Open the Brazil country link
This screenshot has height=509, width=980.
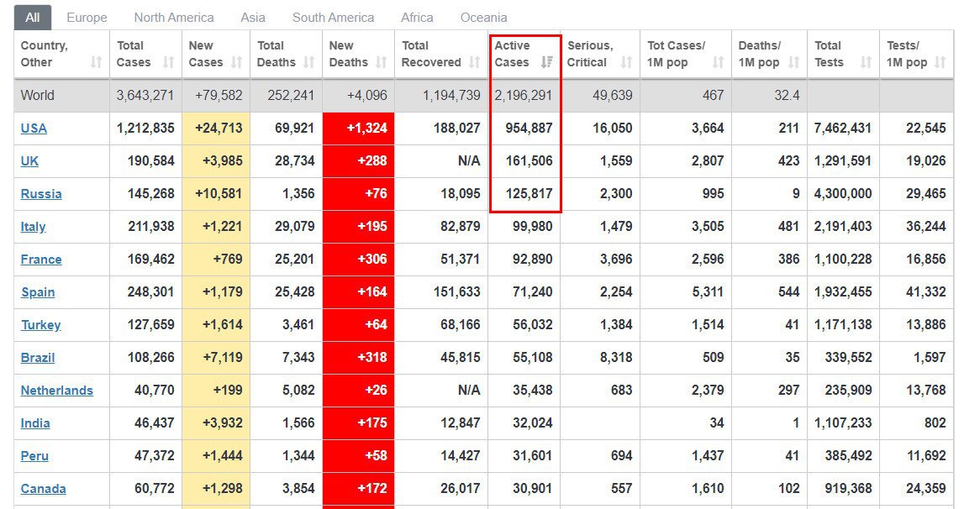point(38,358)
